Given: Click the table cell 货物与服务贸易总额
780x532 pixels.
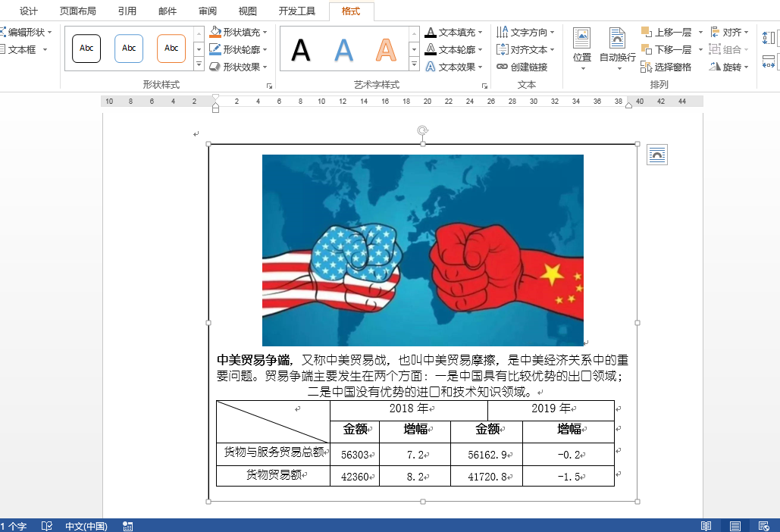Looking at the screenshot, I should tap(273, 453).
